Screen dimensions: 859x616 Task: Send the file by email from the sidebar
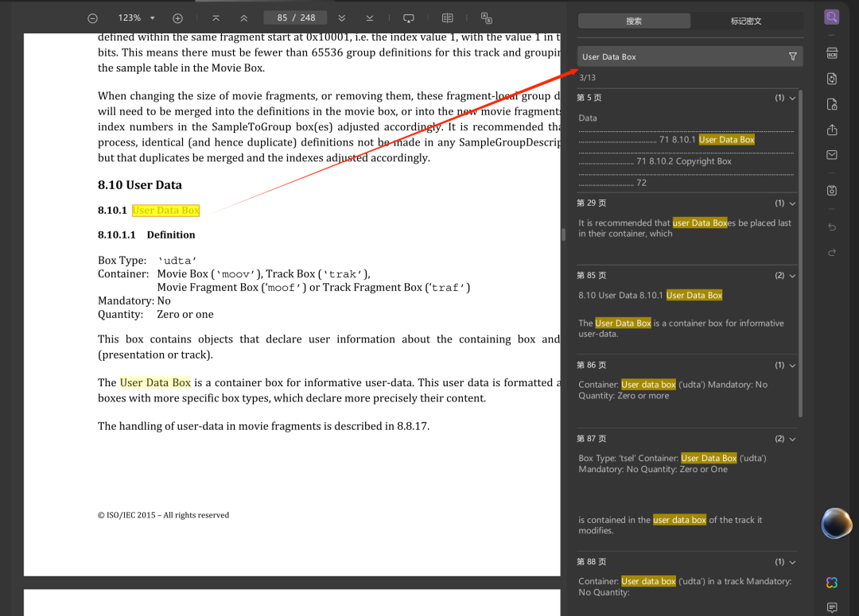click(832, 155)
